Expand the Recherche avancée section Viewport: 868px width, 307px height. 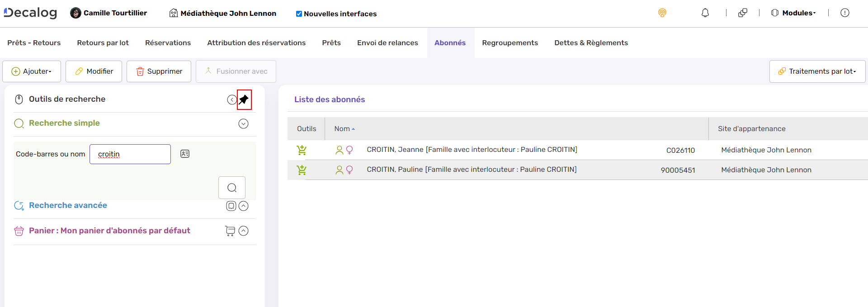(x=243, y=206)
